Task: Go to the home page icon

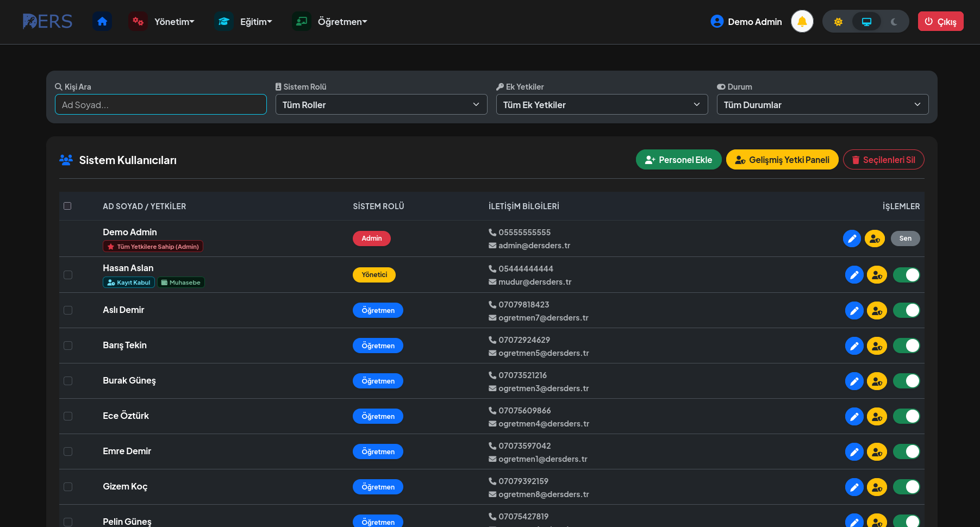Action: (x=102, y=22)
